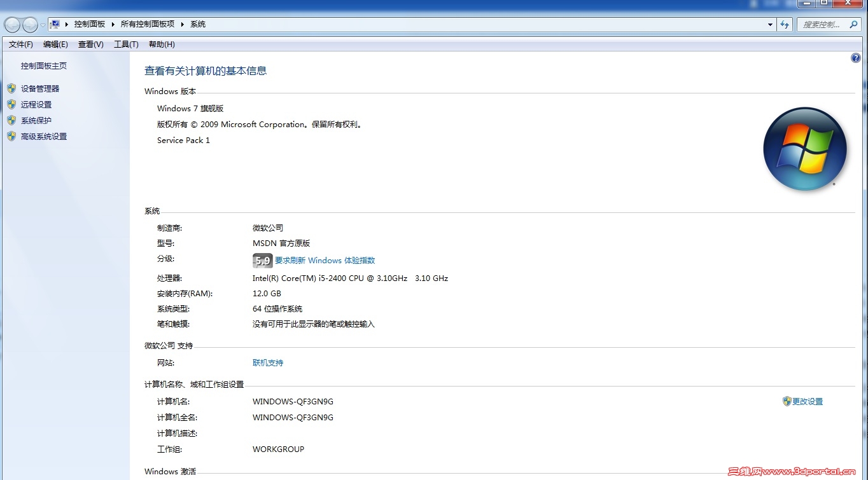The width and height of the screenshot is (868, 480).
Task: Open the address bar history dropdown
Action: tap(770, 25)
